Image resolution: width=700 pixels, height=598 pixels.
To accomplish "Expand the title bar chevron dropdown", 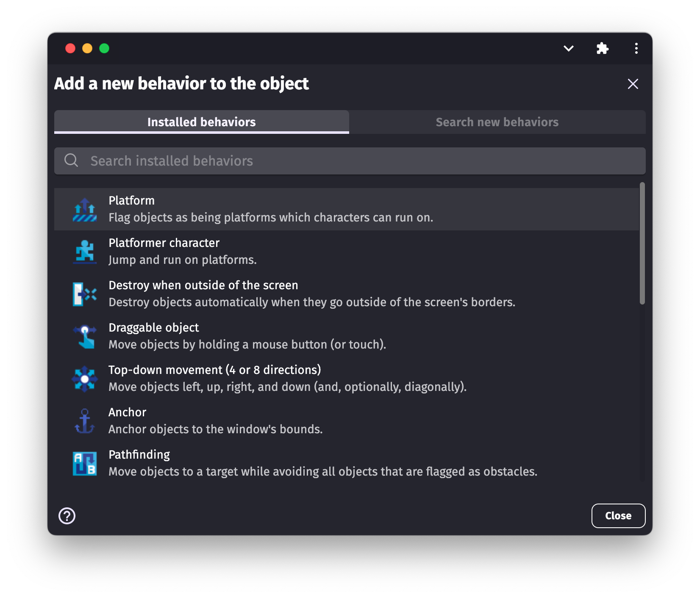I will click(569, 49).
